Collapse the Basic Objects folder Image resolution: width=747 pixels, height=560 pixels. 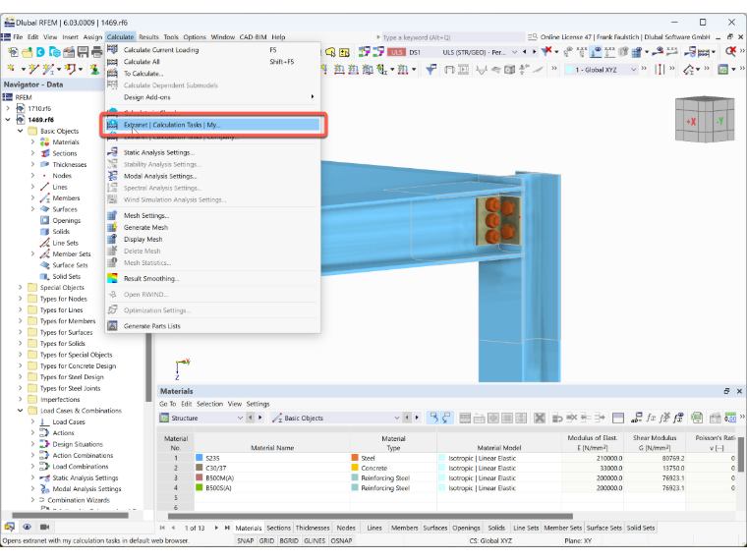tap(20, 131)
